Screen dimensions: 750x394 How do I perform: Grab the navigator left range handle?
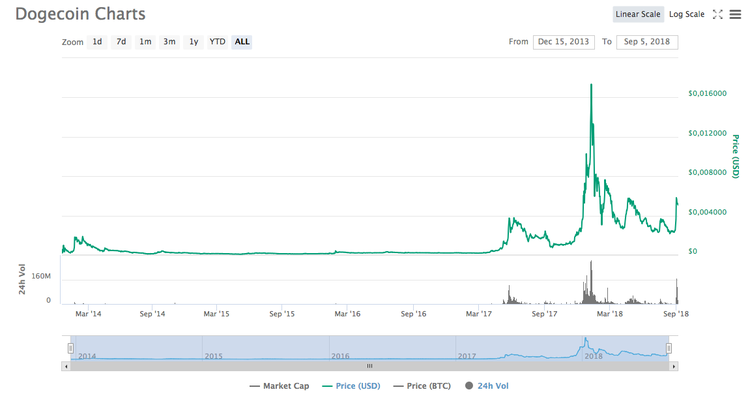[71, 348]
